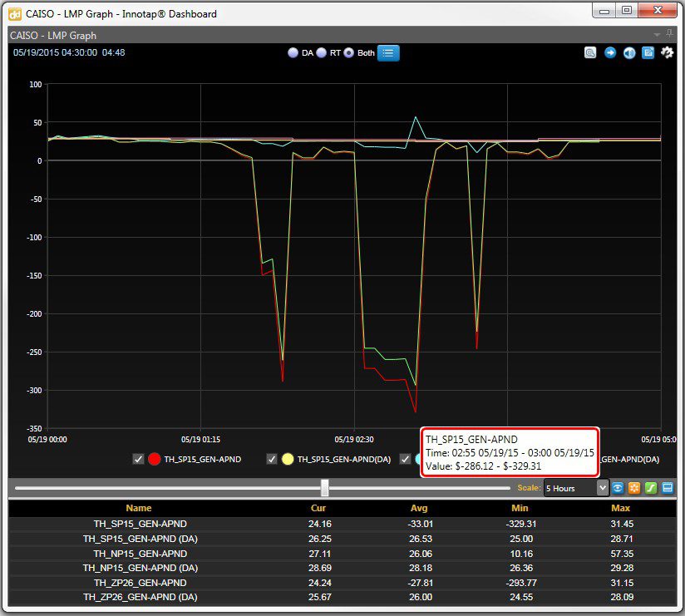The image size is (685, 616).
Task: Sort by the Min column header
Action: [520, 508]
